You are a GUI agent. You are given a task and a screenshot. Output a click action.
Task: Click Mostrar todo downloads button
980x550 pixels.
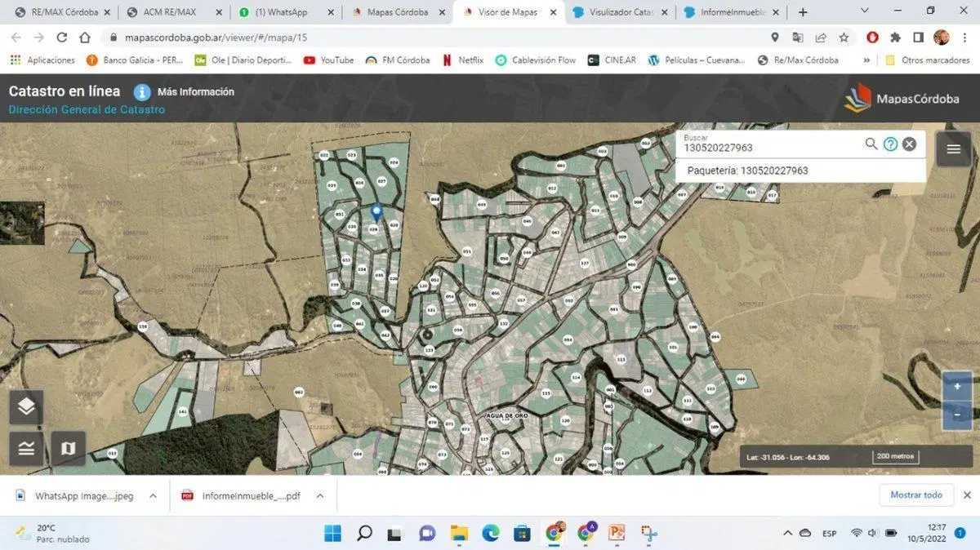pyautogui.click(x=916, y=495)
